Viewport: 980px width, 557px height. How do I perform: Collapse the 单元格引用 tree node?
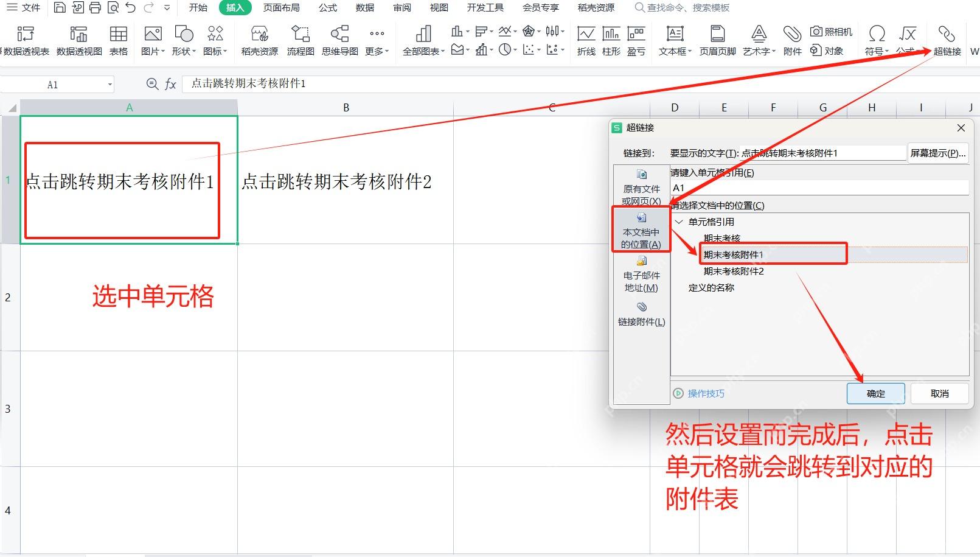tap(679, 222)
